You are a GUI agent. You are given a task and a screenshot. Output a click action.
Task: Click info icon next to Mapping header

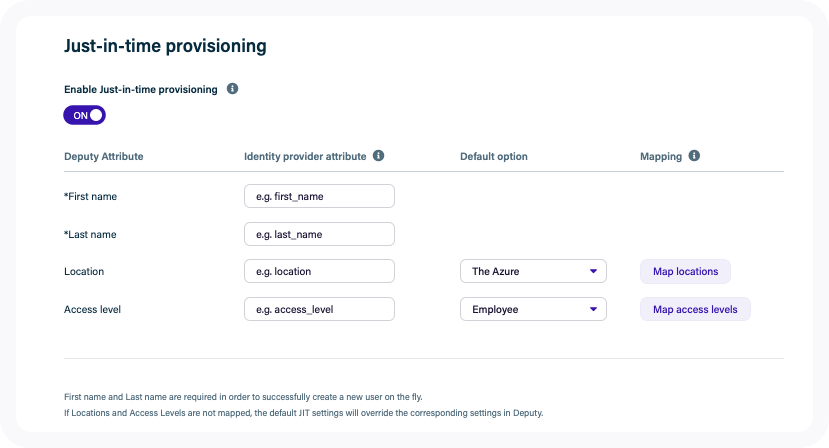pyautogui.click(x=694, y=156)
